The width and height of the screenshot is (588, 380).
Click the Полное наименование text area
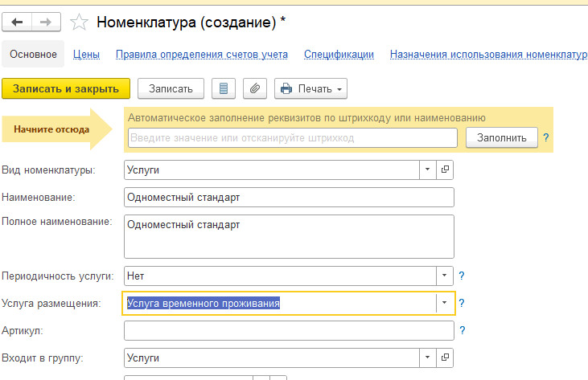coord(289,237)
